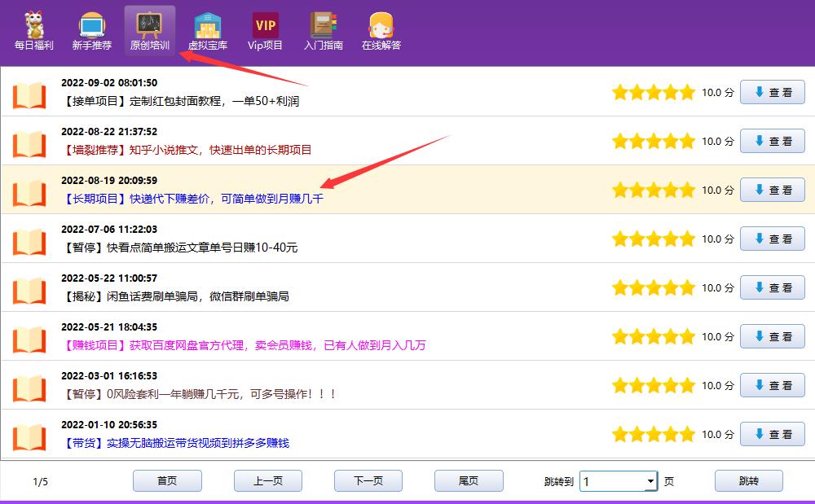Jump to last page via 尾页
This screenshot has height=504, width=815.
click(468, 481)
